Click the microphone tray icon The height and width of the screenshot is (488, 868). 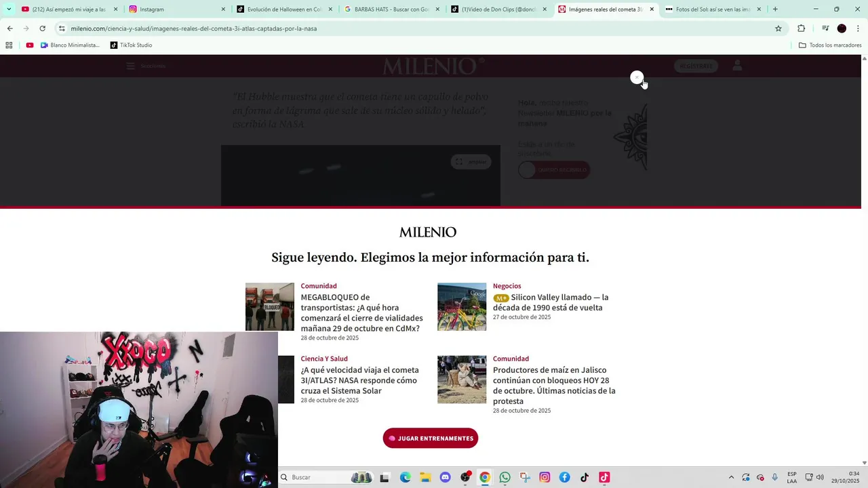click(x=774, y=477)
